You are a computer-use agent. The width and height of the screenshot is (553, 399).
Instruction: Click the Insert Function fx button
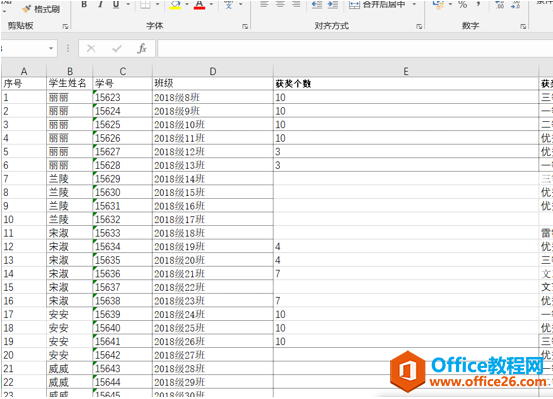(142, 48)
